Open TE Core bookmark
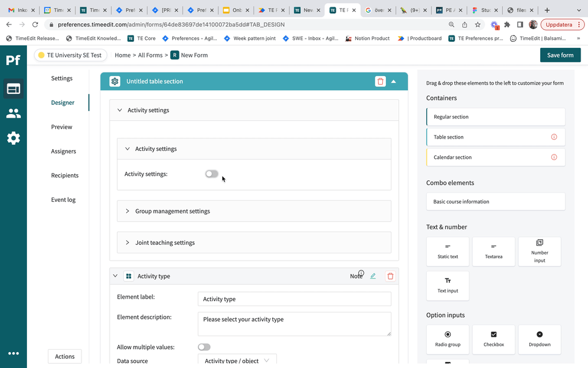 point(141,38)
